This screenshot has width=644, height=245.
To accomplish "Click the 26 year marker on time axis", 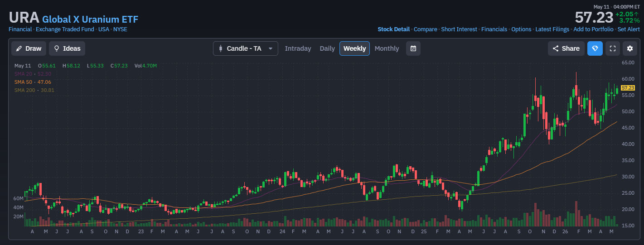I will click(565, 231).
